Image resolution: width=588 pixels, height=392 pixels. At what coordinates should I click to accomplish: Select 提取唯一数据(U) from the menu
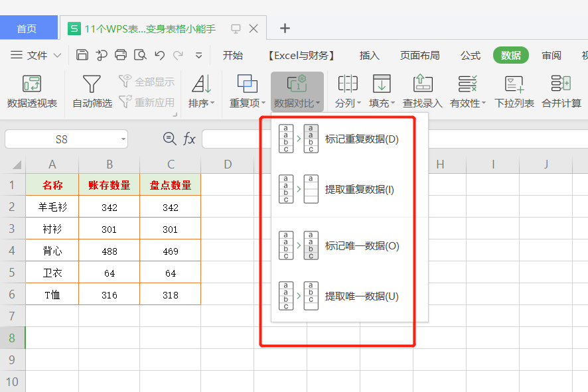tap(361, 296)
